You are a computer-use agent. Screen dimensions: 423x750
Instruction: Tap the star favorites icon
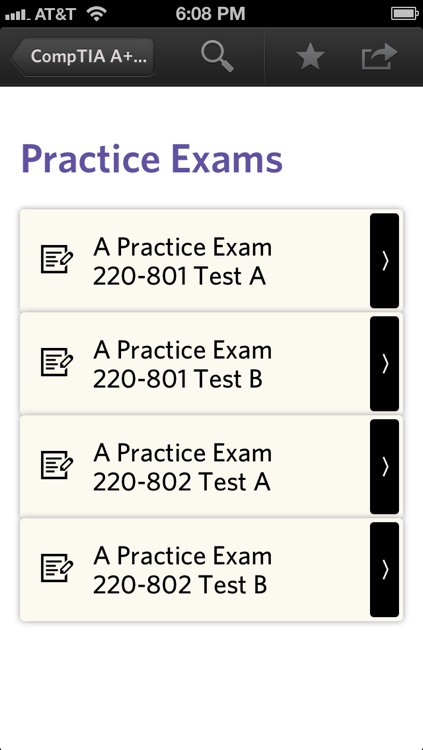(x=310, y=57)
